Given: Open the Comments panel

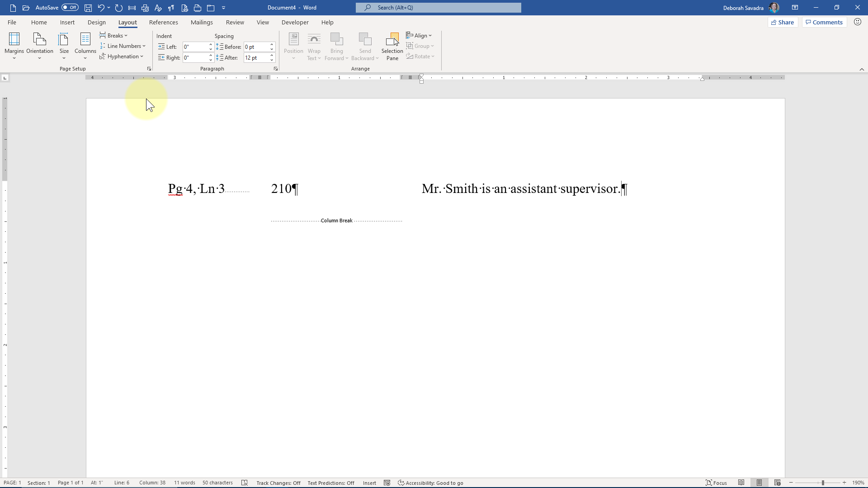Looking at the screenshot, I should tap(824, 22).
